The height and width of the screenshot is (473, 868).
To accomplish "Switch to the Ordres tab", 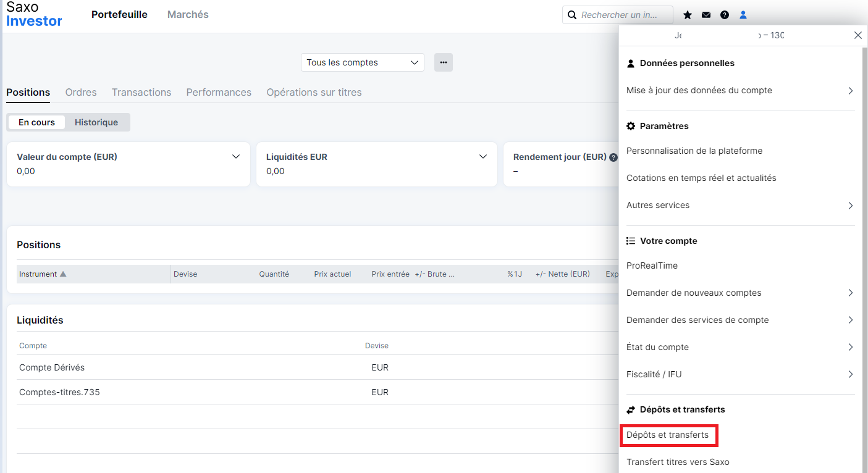I will coord(81,92).
